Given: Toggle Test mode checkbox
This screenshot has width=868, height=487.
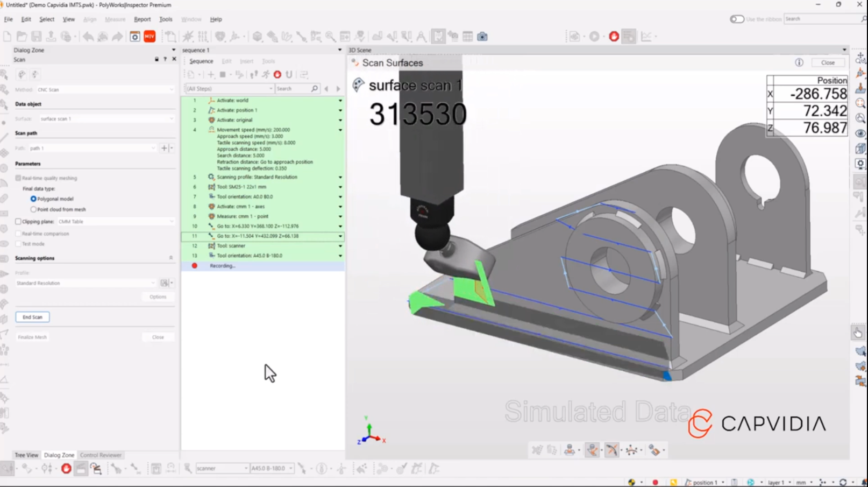Looking at the screenshot, I should [x=18, y=244].
